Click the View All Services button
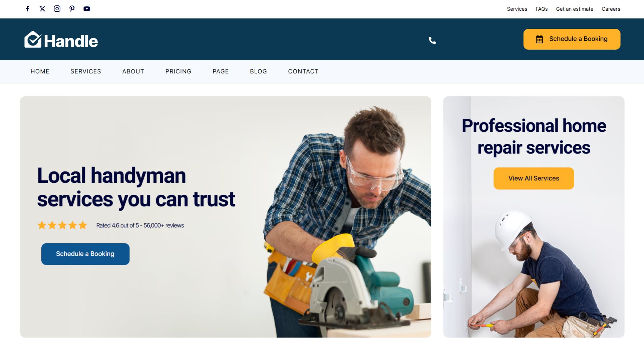The width and height of the screenshot is (644, 362). point(534,178)
